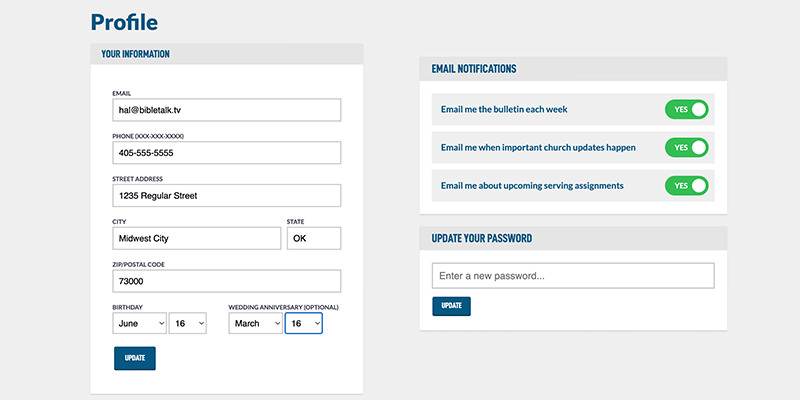The image size is (800, 400).
Task: Click the Email Notifications panel header
Action: click(573, 69)
